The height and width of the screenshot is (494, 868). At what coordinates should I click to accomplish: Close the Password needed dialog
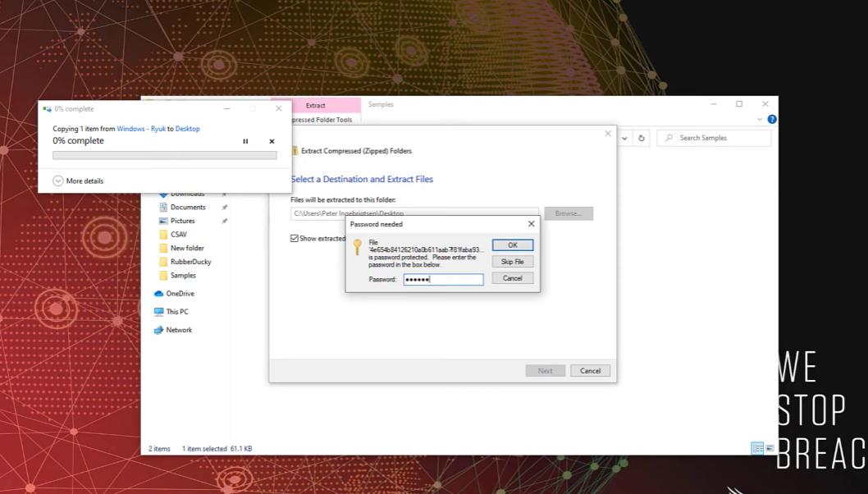pos(532,224)
